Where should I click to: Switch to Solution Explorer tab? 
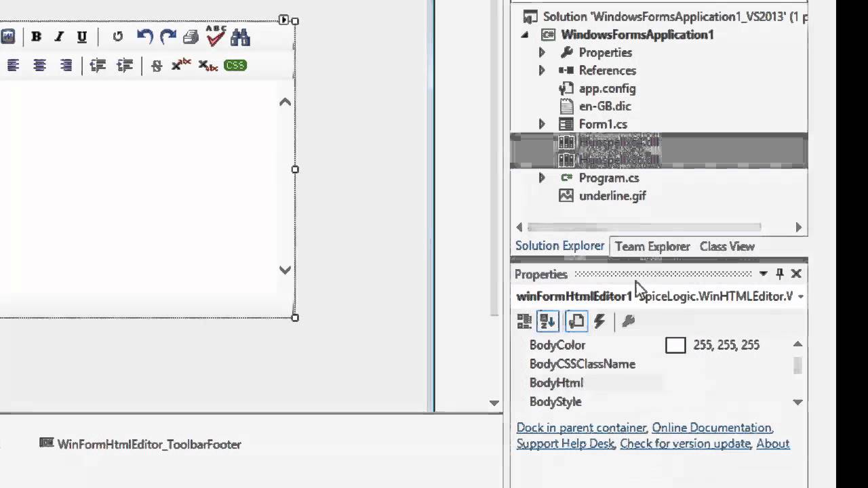(x=559, y=246)
